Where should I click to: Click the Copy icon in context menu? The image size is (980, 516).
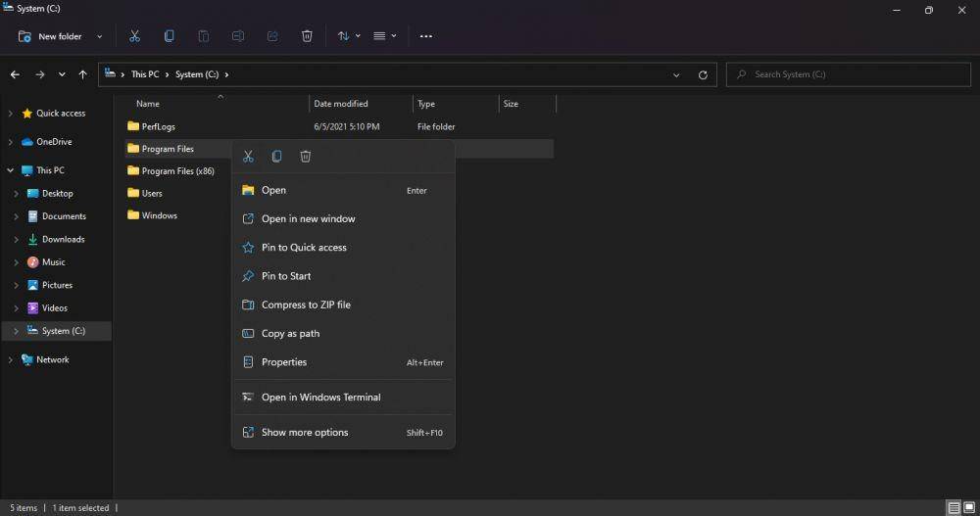[x=277, y=157]
